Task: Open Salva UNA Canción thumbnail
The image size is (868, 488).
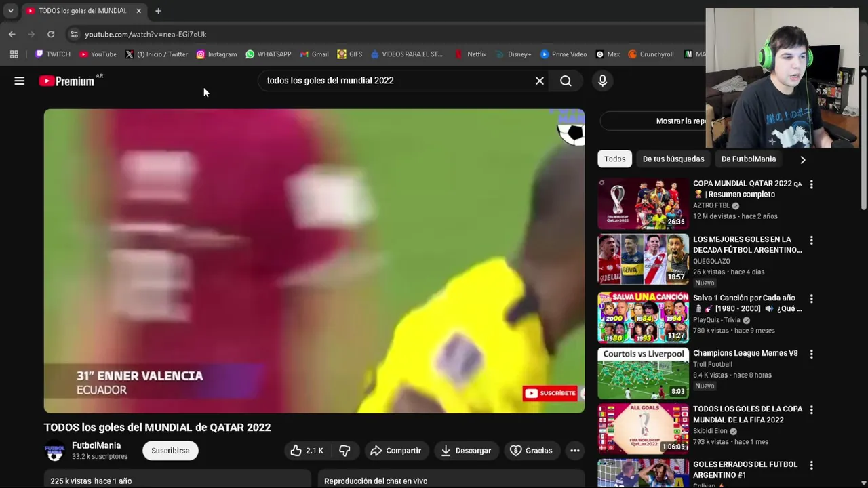Action: (643, 317)
